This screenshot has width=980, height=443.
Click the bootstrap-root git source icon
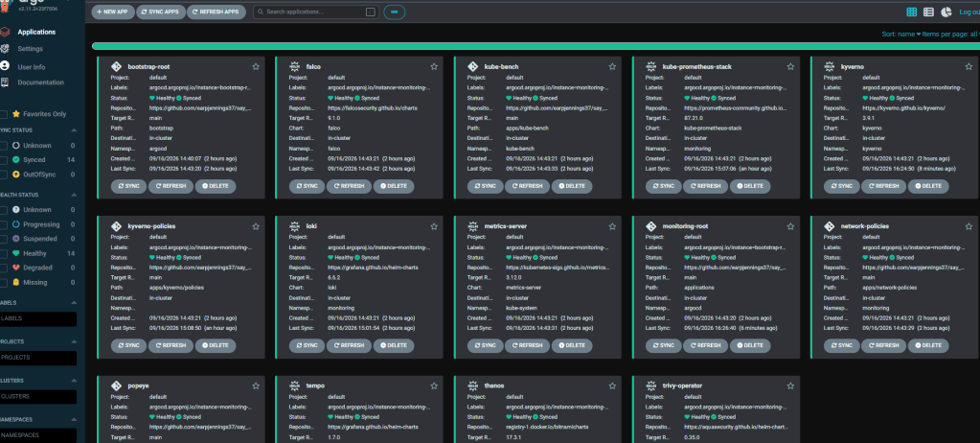click(116, 66)
